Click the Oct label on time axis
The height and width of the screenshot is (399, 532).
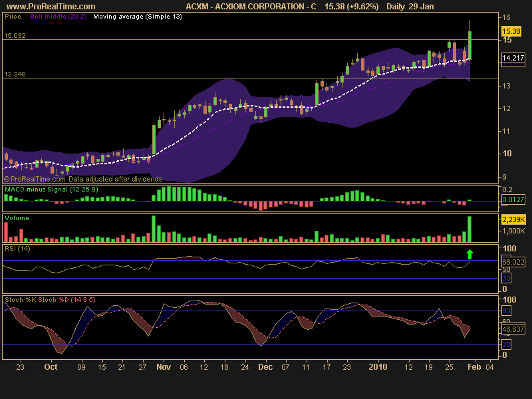pyautogui.click(x=51, y=367)
